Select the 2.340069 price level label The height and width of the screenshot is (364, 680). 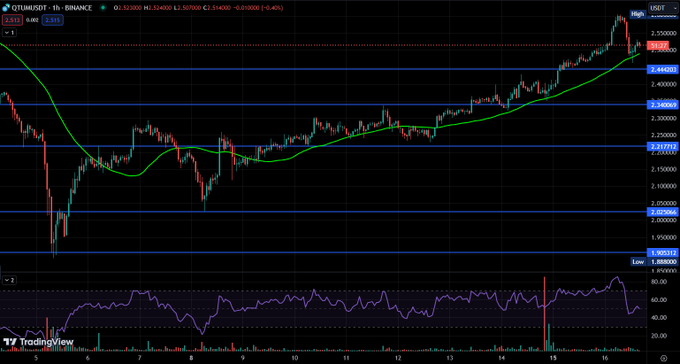(663, 105)
